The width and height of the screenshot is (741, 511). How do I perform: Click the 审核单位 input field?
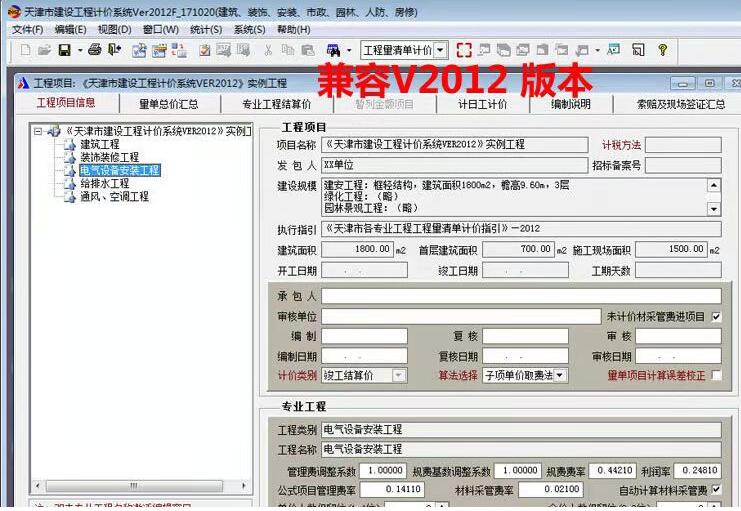(461, 317)
